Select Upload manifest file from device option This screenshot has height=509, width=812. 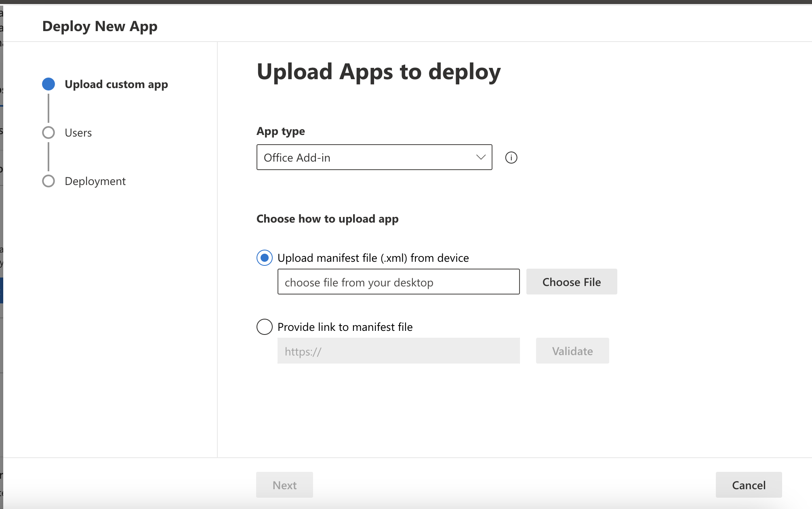tap(265, 258)
